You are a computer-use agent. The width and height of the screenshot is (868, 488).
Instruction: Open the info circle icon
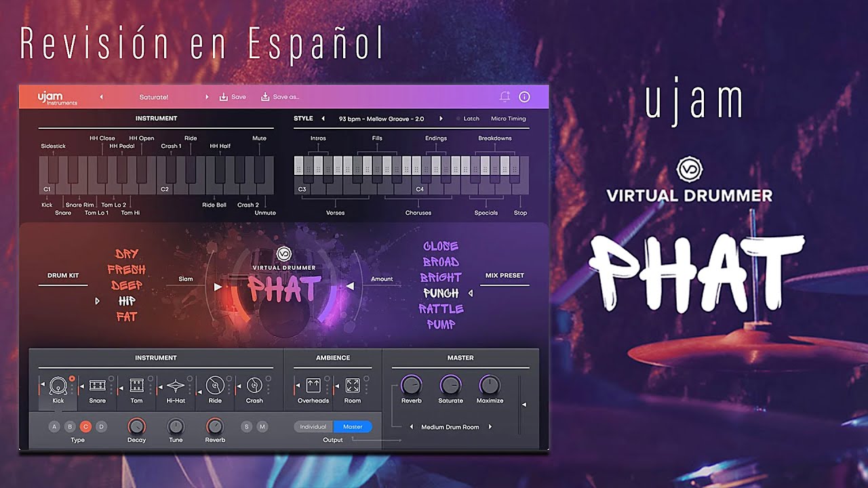pos(524,97)
